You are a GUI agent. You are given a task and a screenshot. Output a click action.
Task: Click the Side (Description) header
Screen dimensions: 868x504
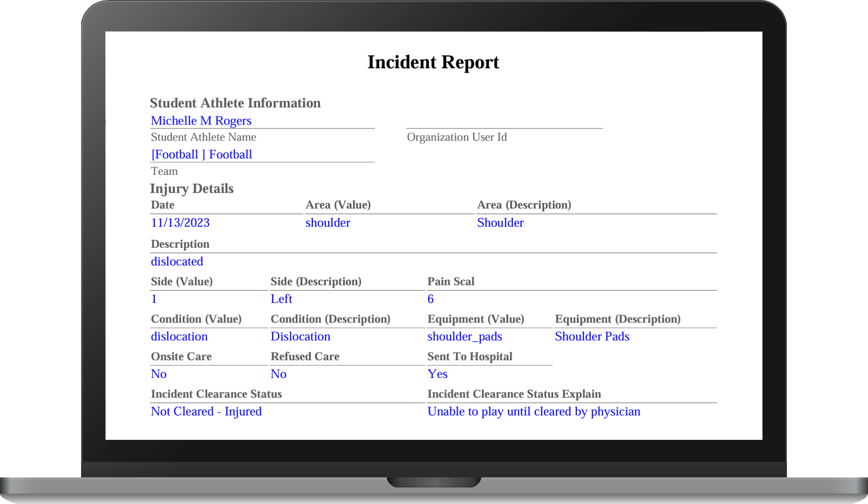click(316, 282)
